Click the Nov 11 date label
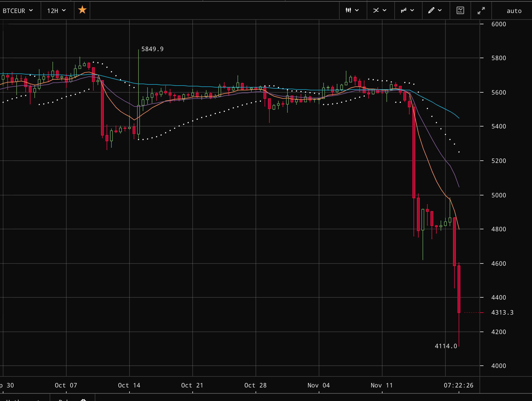Image resolution: width=532 pixels, height=401 pixels. 382,385
